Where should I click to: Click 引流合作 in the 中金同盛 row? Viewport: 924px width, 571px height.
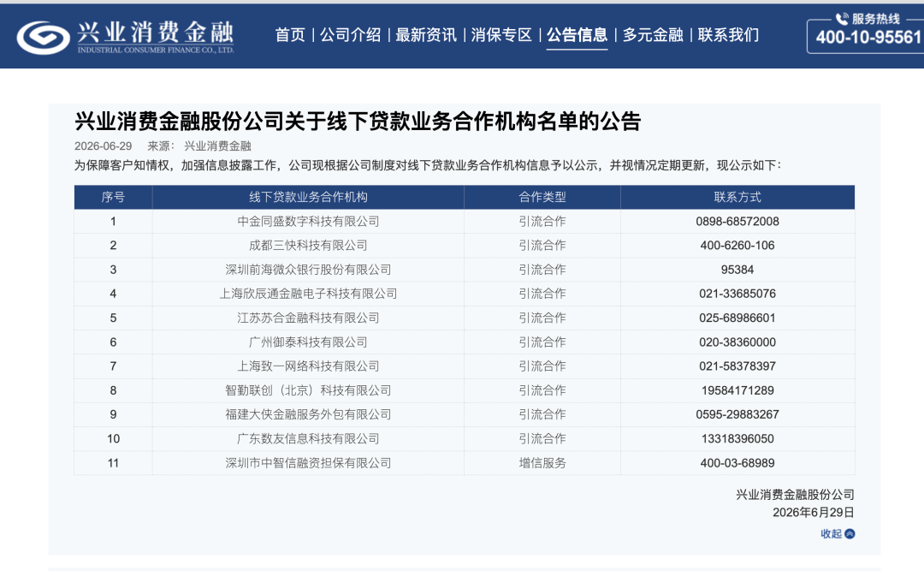coord(542,221)
